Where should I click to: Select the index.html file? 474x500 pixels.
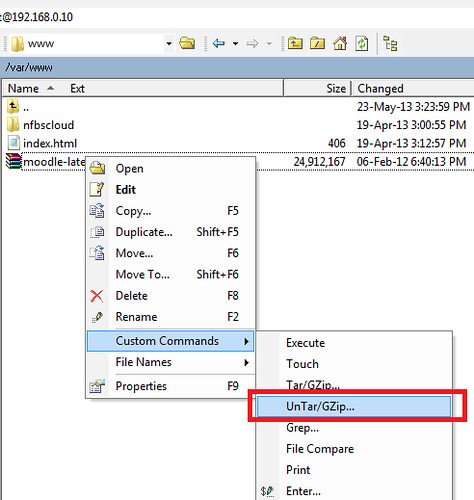(x=50, y=143)
